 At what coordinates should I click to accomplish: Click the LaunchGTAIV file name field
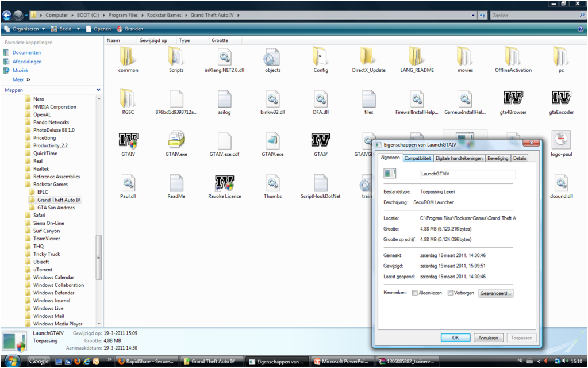pyautogui.click(x=468, y=174)
